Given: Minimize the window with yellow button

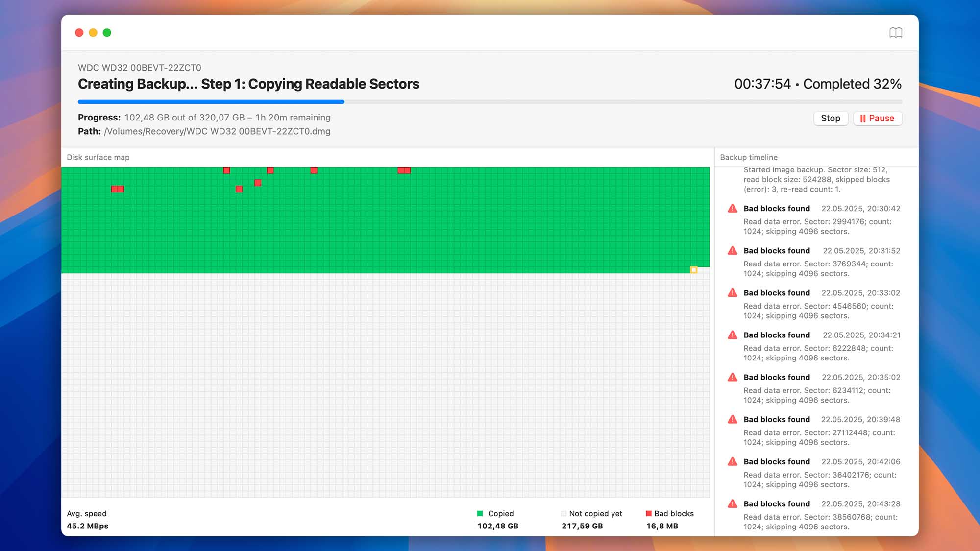Looking at the screenshot, I should click(x=93, y=33).
